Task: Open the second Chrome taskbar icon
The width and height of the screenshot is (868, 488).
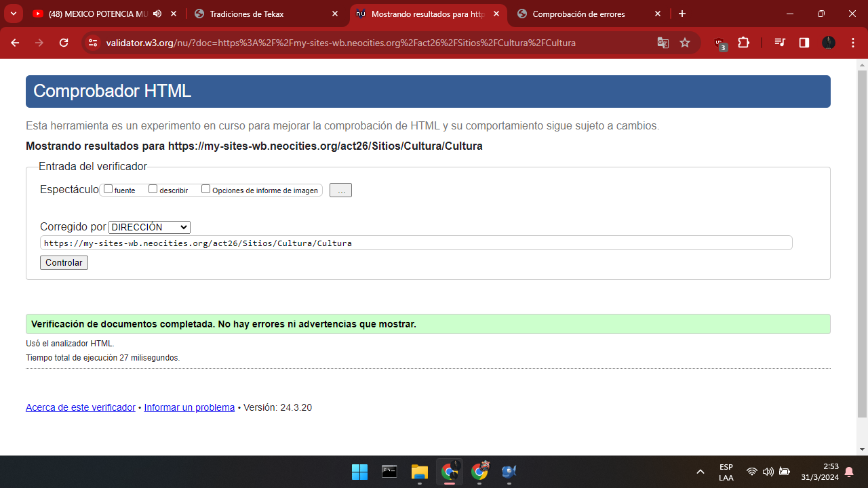Action: (479, 472)
